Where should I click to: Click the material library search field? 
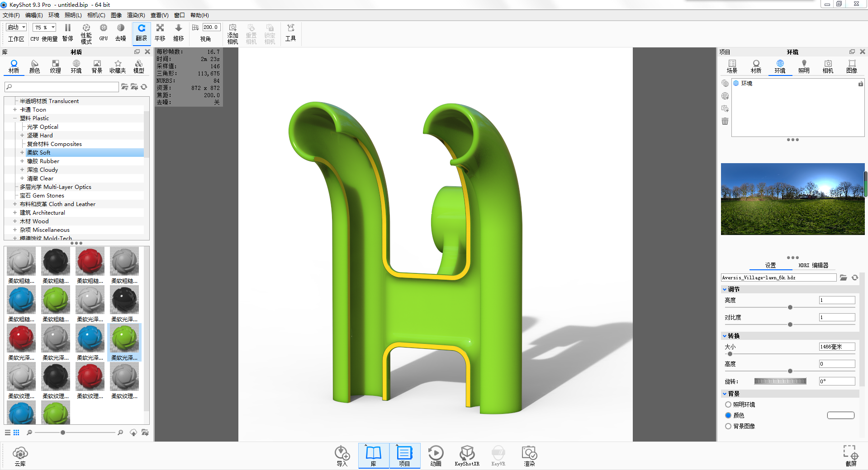coord(62,87)
